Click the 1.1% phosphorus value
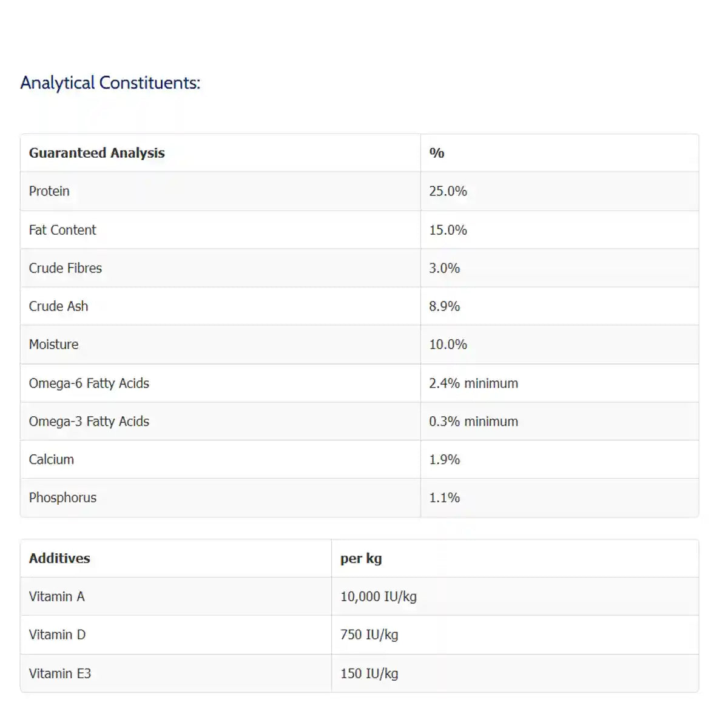Image resolution: width=728 pixels, height=728 pixels. [x=444, y=498]
